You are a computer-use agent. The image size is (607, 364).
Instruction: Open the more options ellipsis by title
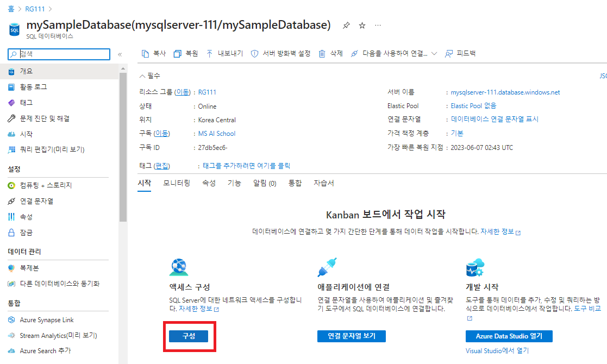(x=378, y=26)
